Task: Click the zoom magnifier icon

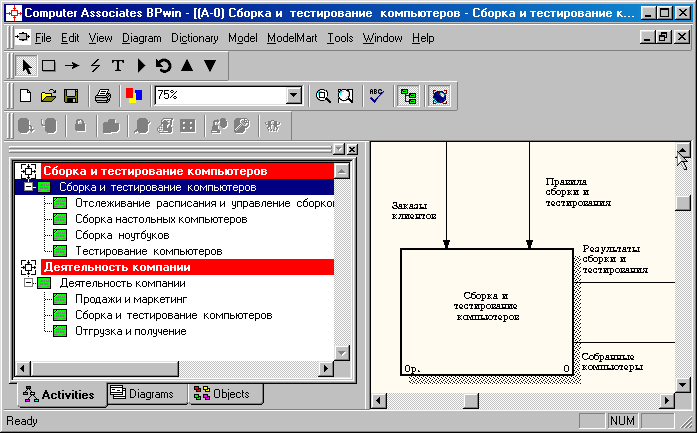Action: pos(323,96)
